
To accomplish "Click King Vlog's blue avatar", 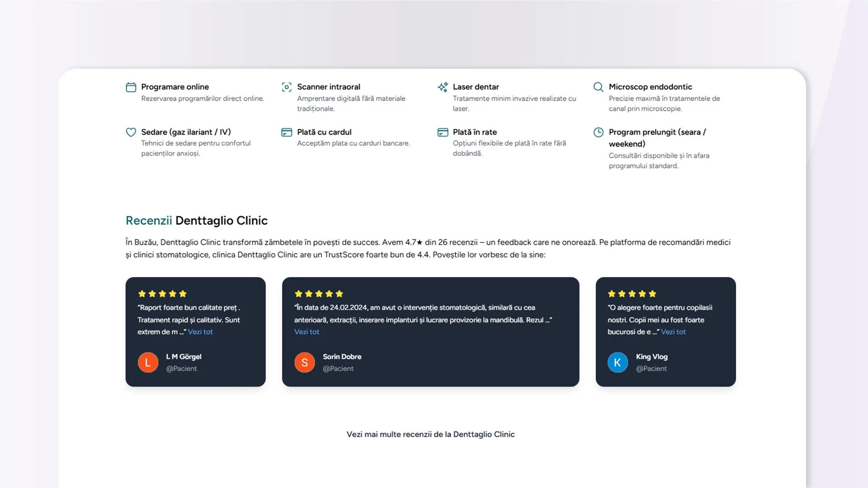I will coord(618,362).
